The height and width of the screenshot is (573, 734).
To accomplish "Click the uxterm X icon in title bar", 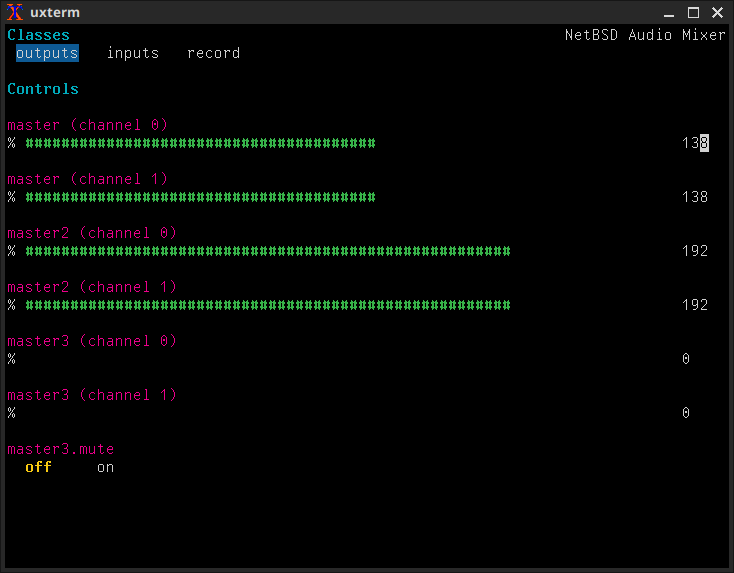I will [x=15, y=12].
